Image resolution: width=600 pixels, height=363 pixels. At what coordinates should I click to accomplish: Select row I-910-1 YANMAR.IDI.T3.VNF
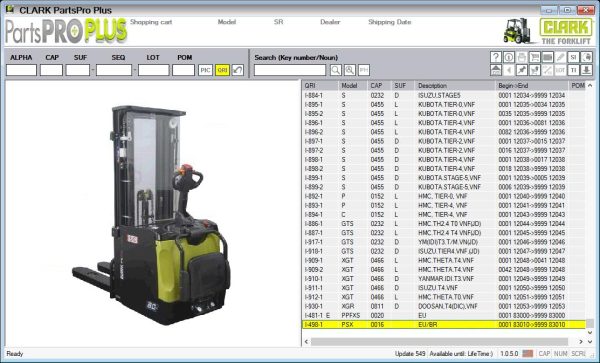point(444,279)
